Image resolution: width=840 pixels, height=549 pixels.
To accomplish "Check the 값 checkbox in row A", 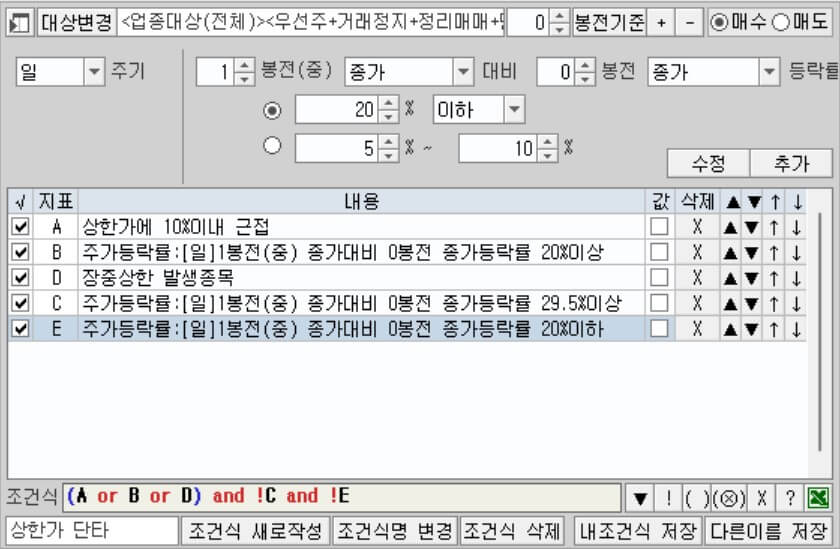I will (659, 227).
